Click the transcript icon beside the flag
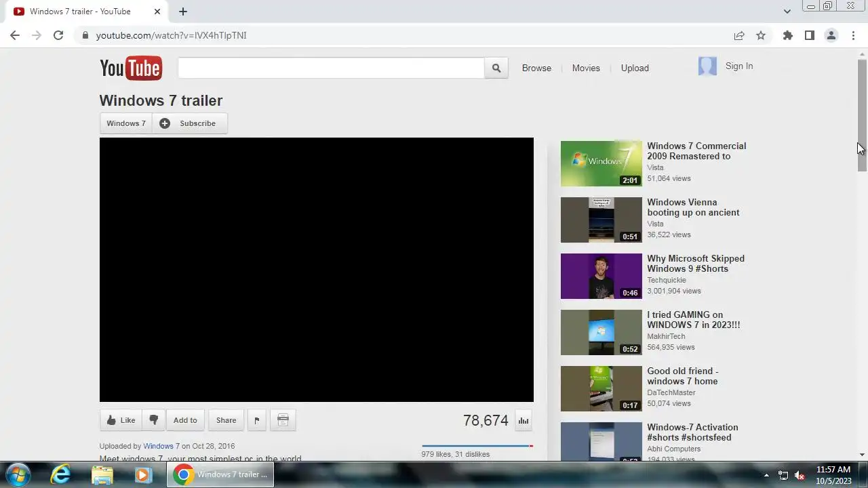Screen dimensions: 868x488 283,420
